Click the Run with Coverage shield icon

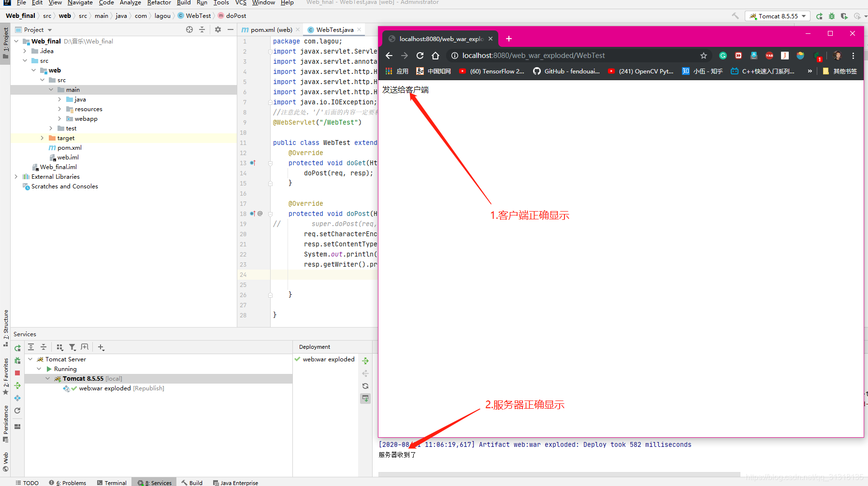click(x=845, y=16)
